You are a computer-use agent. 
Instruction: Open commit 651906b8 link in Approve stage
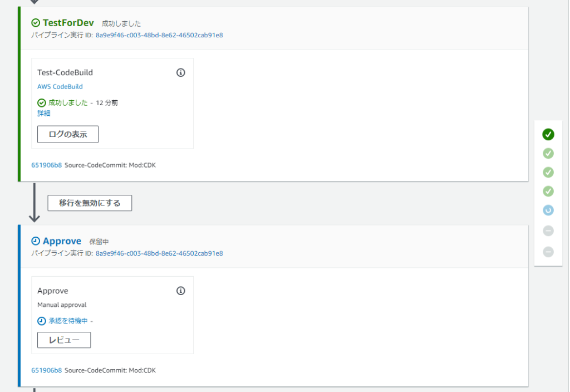pos(47,370)
